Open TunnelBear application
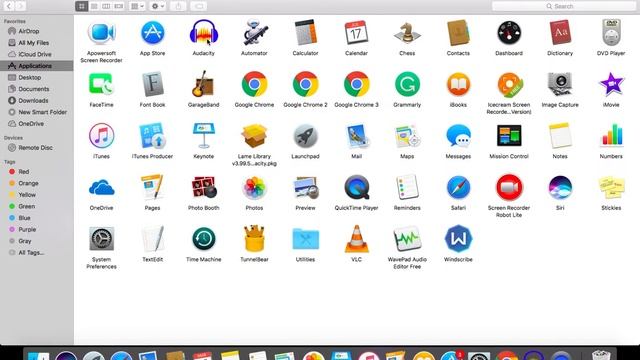The height and width of the screenshot is (360, 640). click(x=254, y=239)
